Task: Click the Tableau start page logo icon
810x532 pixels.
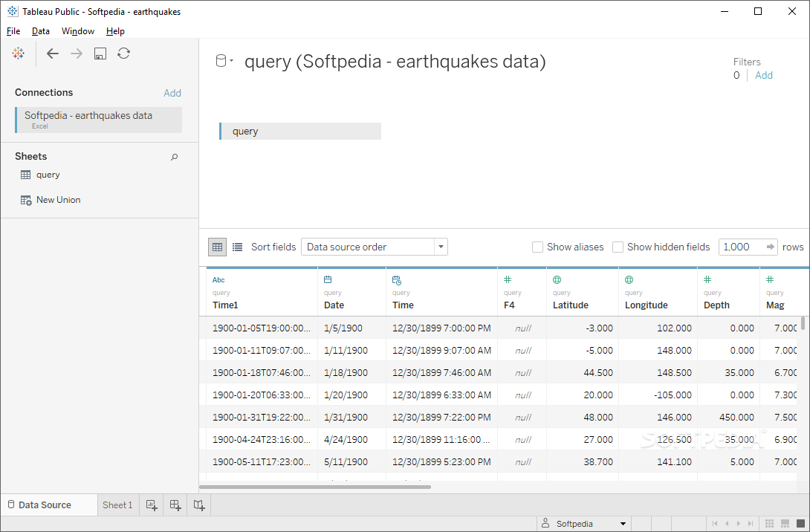Action: click(x=19, y=53)
